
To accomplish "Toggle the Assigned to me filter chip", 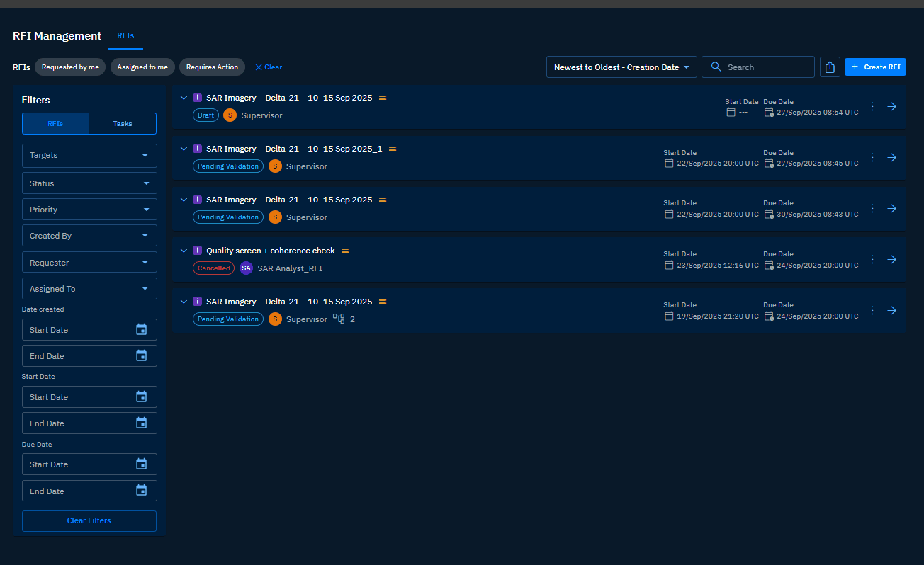I will click(x=142, y=67).
